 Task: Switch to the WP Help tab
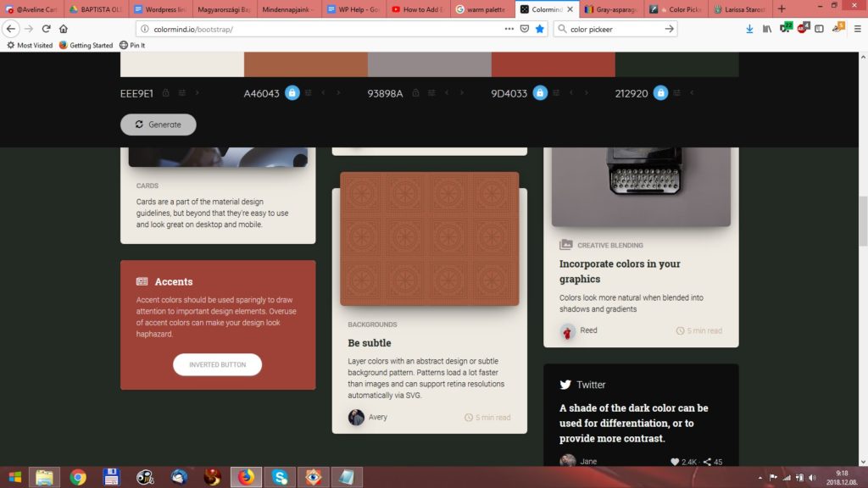353,9
